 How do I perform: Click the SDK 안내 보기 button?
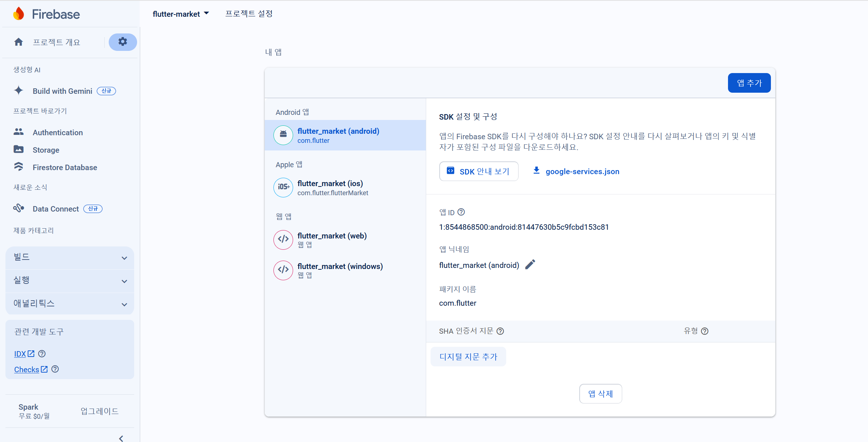479,171
